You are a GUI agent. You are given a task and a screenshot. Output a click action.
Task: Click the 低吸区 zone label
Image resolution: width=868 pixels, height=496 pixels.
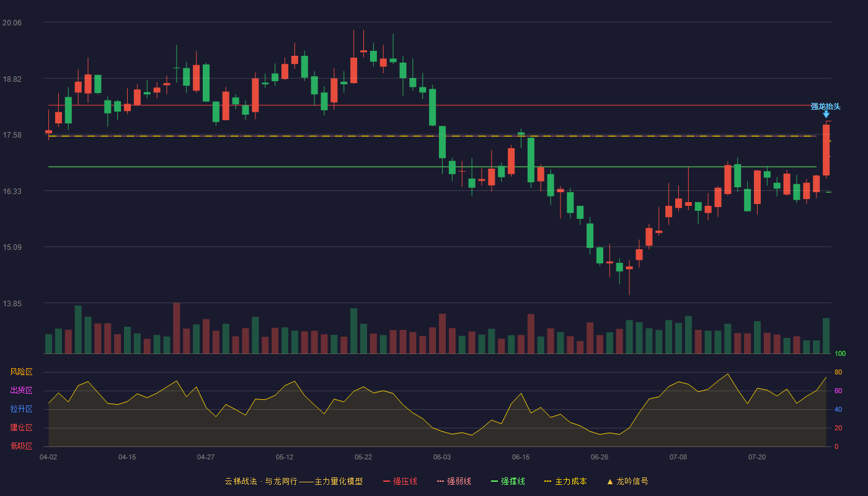[x=21, y=446]
